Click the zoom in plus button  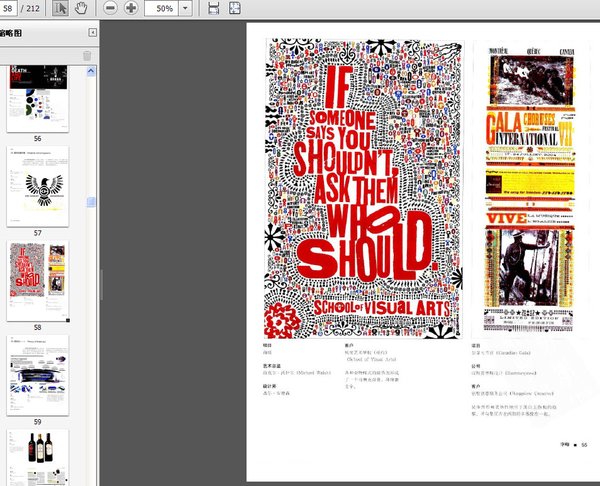[131, 8]
